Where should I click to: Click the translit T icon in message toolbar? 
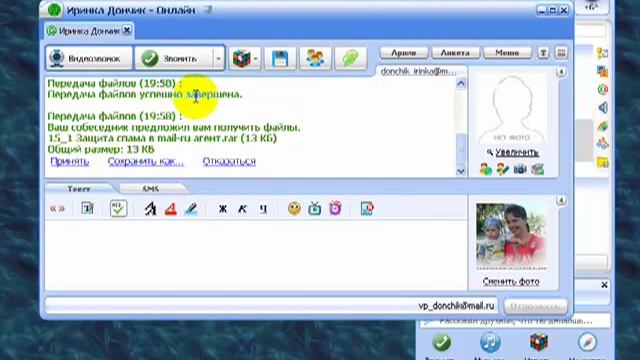click(x=87, y=209)
